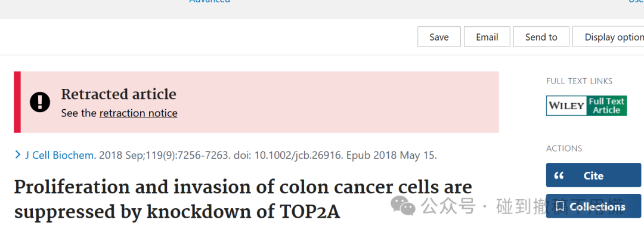The width and height of the screenshot is (644, 232).
Task: Add the article to Collections
Action: tap(593, 206)
